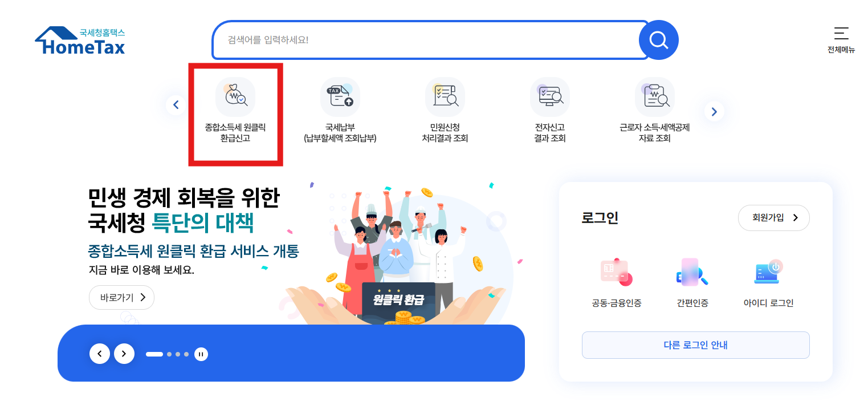Open the 전체메뉴 hamburger menu
868x409 pixels.
coord(841,40)
